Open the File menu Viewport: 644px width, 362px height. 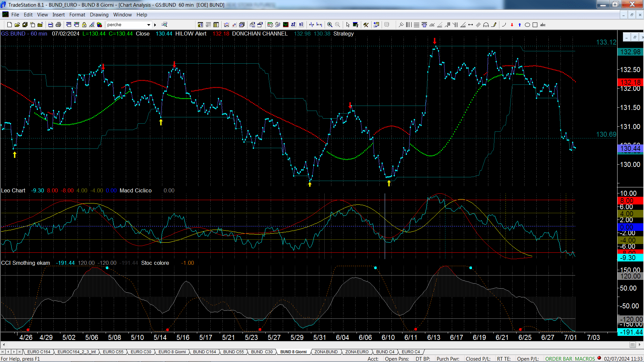coord(15,15)
